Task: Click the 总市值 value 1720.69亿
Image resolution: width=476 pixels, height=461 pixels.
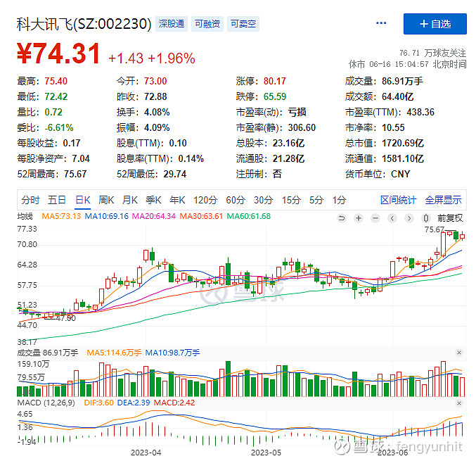Action: click(403, 143)
